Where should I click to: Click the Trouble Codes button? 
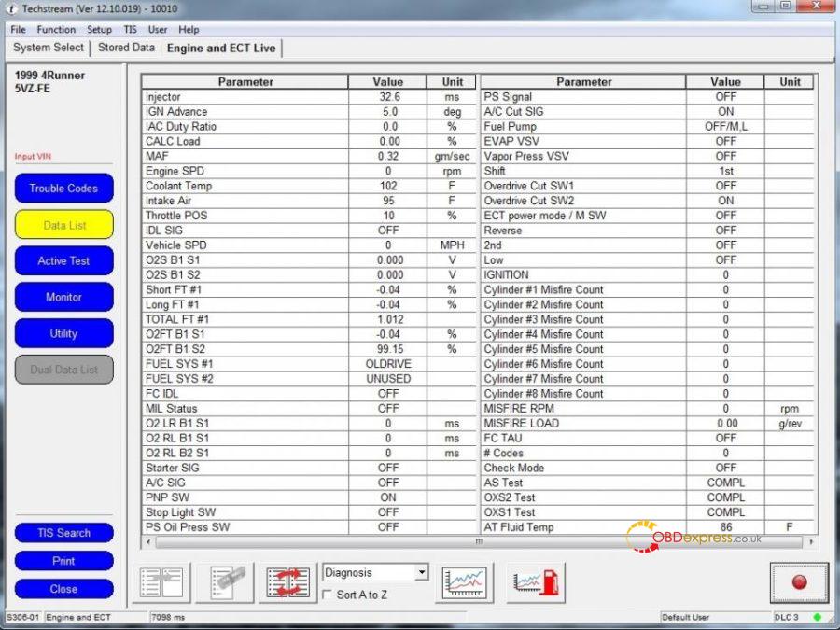coord(63,189)
